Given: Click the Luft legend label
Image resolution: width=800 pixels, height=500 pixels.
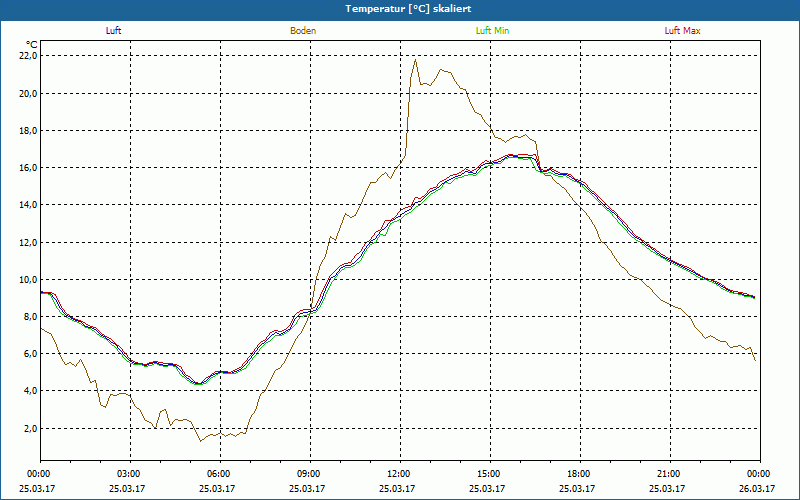Looking at the screenshot, I should 113,31.
